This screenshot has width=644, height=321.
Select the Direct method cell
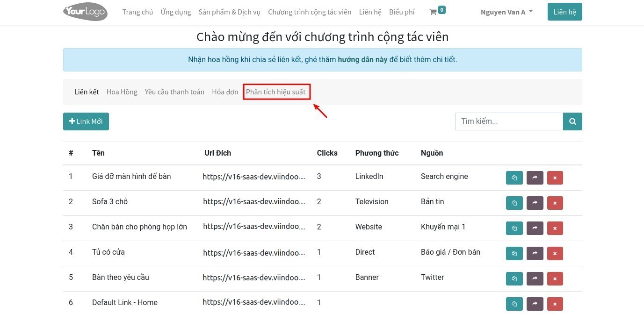[365, 252]
